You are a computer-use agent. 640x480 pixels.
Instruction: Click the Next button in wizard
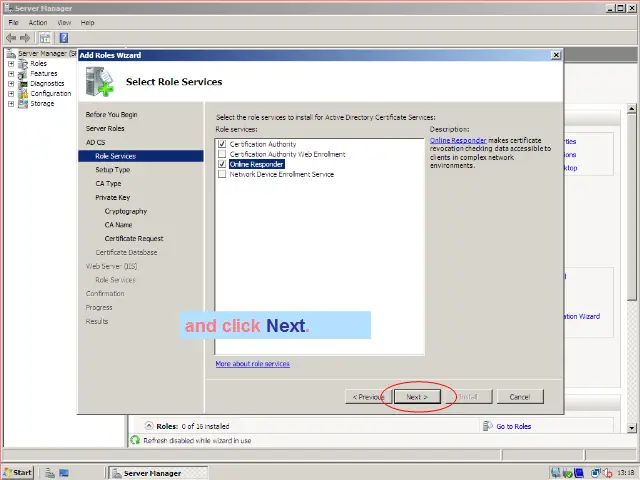click(x=417, y=397)
